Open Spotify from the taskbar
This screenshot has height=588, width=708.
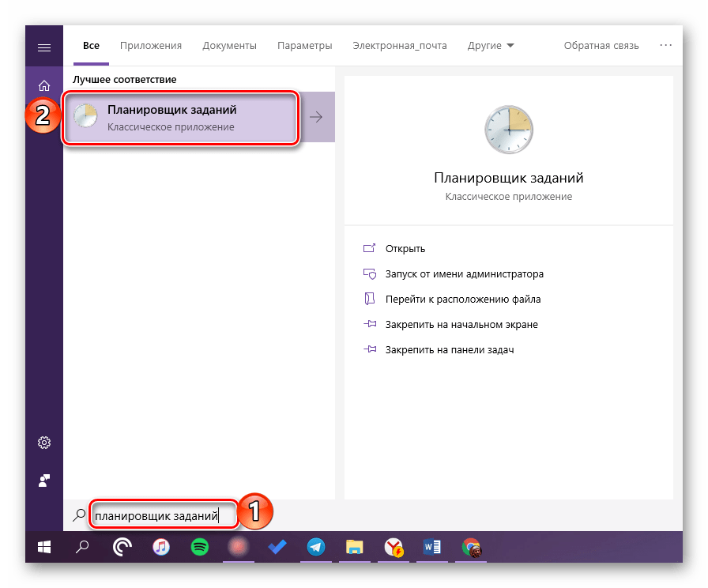(x=198, y=546)
